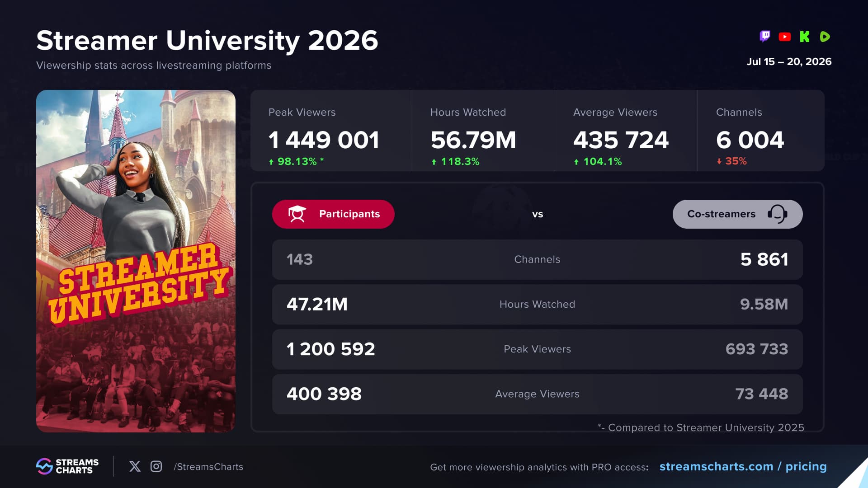Click the Peak Viewers top card label
The height and width of the screenshot is (488, 868).
[x=302, y=112]
